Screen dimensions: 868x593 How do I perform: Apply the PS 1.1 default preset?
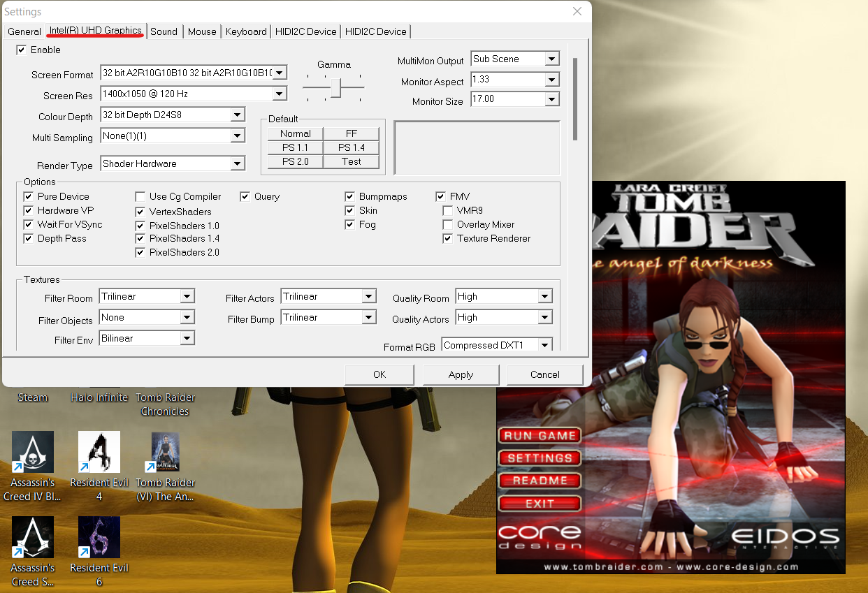coord(296,147)
